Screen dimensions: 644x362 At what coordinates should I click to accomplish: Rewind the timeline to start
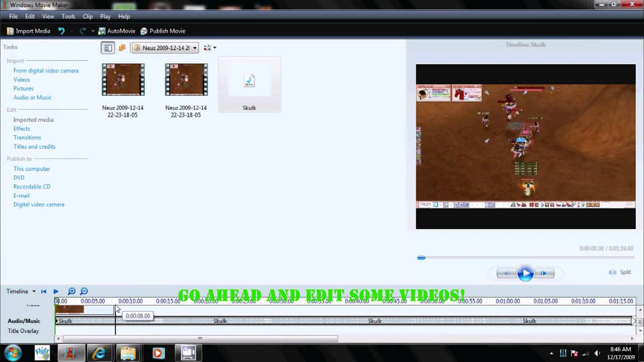click(44, 291)
